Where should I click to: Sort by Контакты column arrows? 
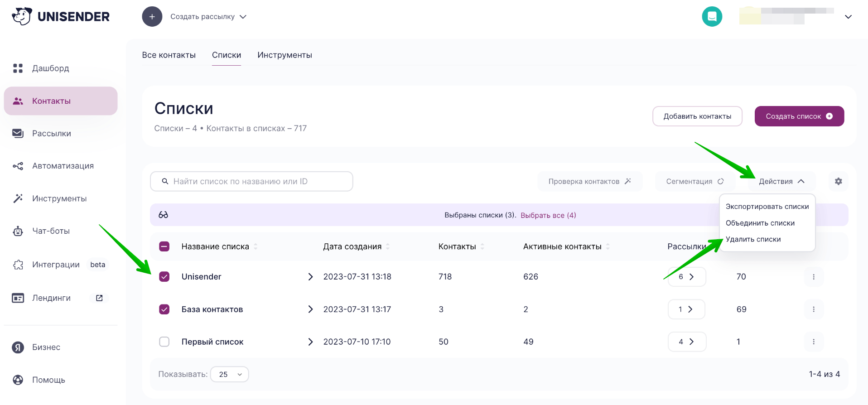tap(482, 246)
